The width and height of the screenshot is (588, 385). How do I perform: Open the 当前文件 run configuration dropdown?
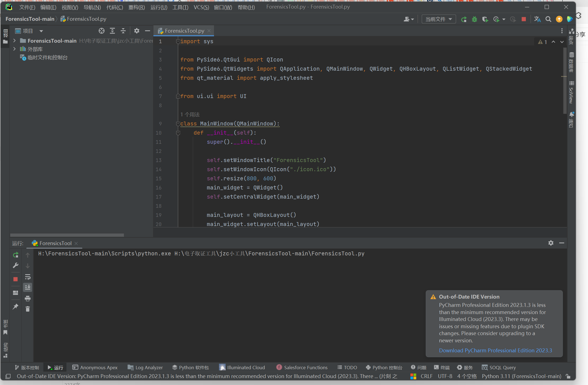pyautogui.click(x=439, y=19)
